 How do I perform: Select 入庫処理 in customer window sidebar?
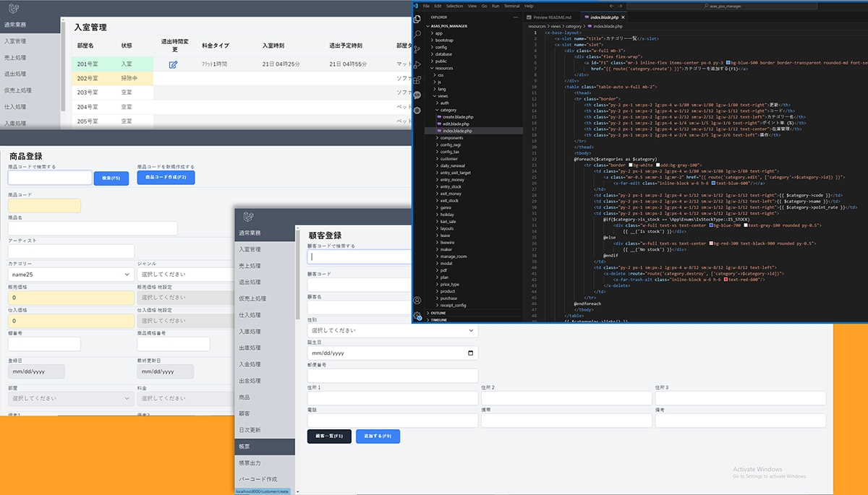(265, 331)
